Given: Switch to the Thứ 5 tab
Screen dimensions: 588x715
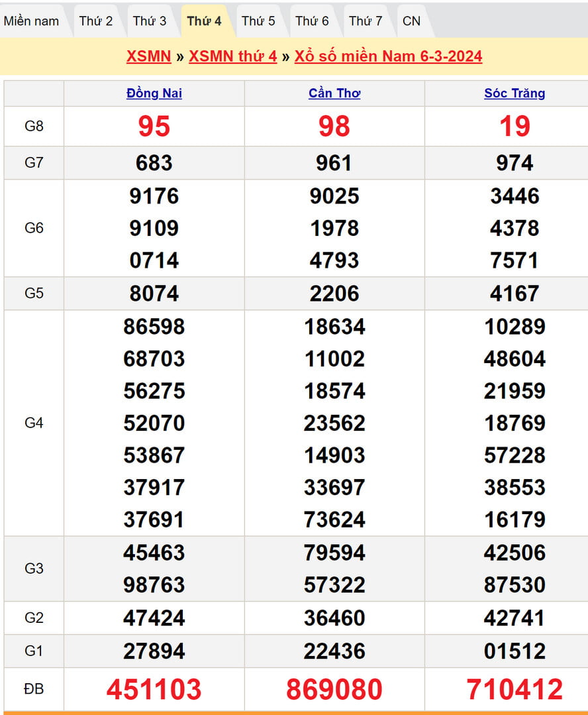Looking at the screenshot, I should click(258, 21).
